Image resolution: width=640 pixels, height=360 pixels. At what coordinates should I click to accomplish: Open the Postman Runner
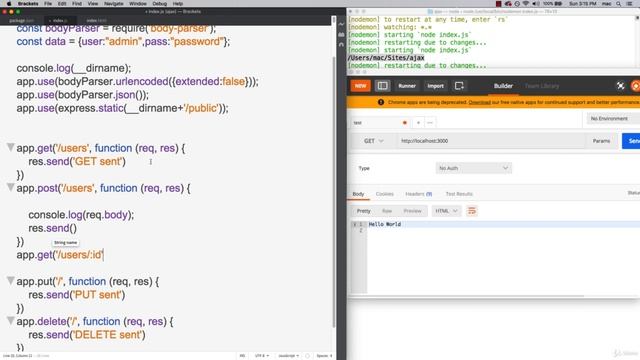407,86
